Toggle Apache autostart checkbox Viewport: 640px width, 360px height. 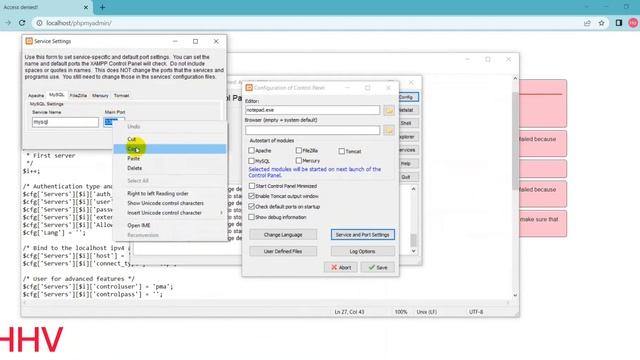[x=251, y=151]
